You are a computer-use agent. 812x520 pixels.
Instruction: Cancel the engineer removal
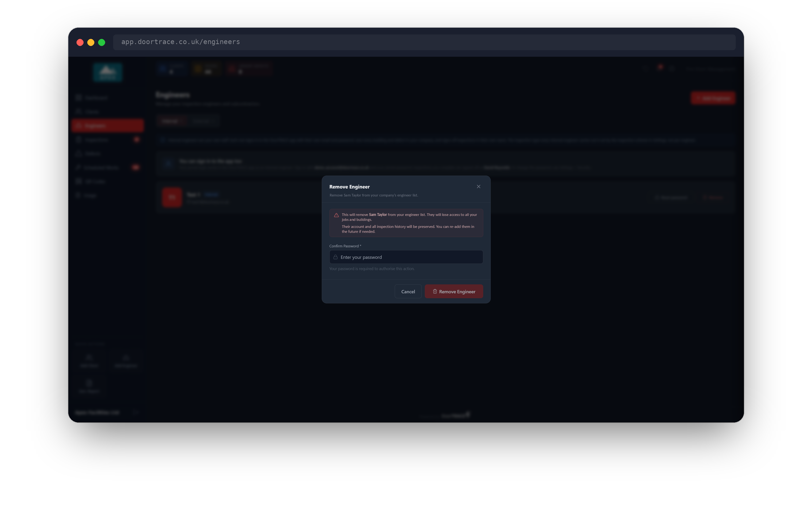click(x=408, y=291)
